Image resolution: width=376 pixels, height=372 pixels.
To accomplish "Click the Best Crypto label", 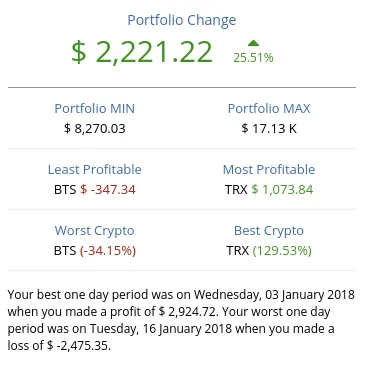I will [x=269, y=231].
